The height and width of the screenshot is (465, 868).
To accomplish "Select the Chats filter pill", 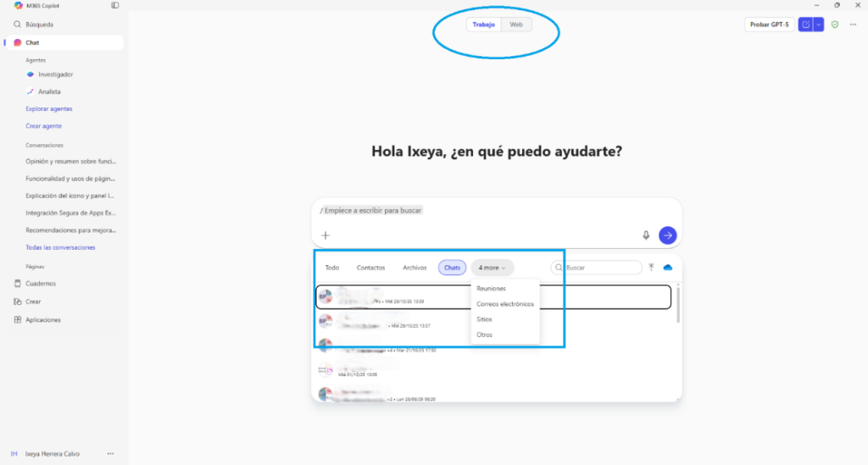I will pos(452,268).
